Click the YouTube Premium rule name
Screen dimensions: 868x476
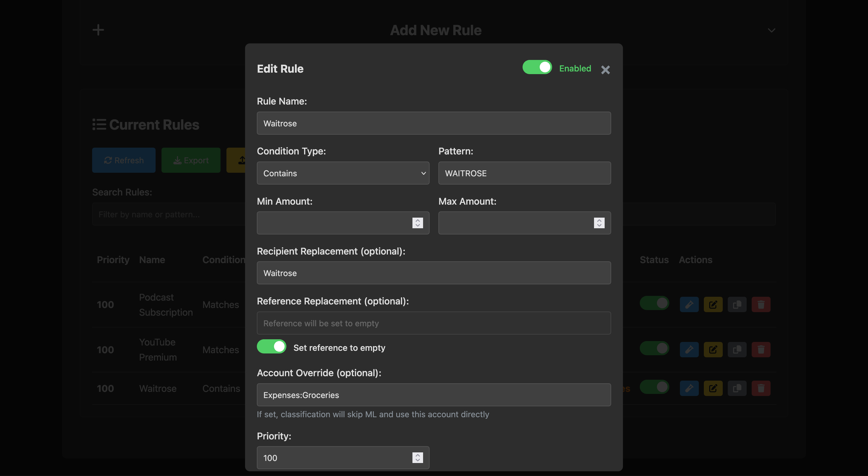(x=158, y=350)
